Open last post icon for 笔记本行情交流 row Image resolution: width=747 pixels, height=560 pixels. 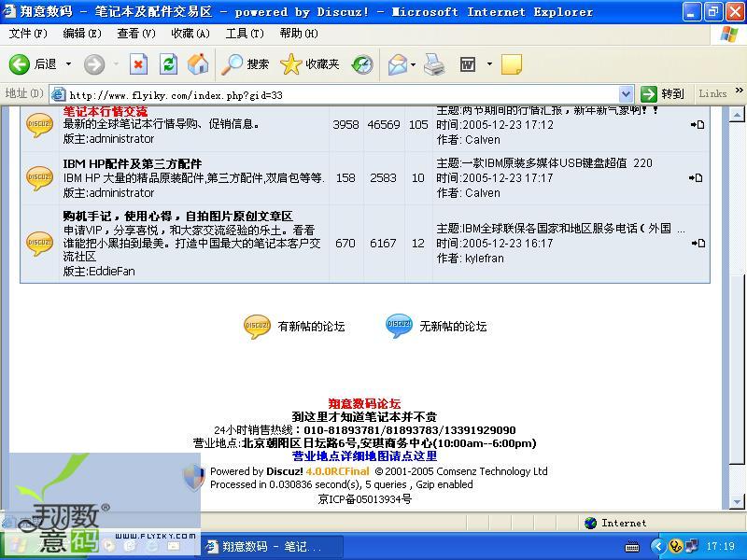tap(698, 125)
